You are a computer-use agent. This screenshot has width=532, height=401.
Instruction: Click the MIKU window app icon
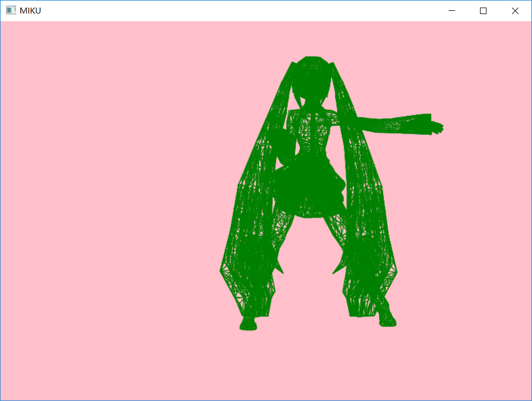pyautogui.click(x=11, y=10)
